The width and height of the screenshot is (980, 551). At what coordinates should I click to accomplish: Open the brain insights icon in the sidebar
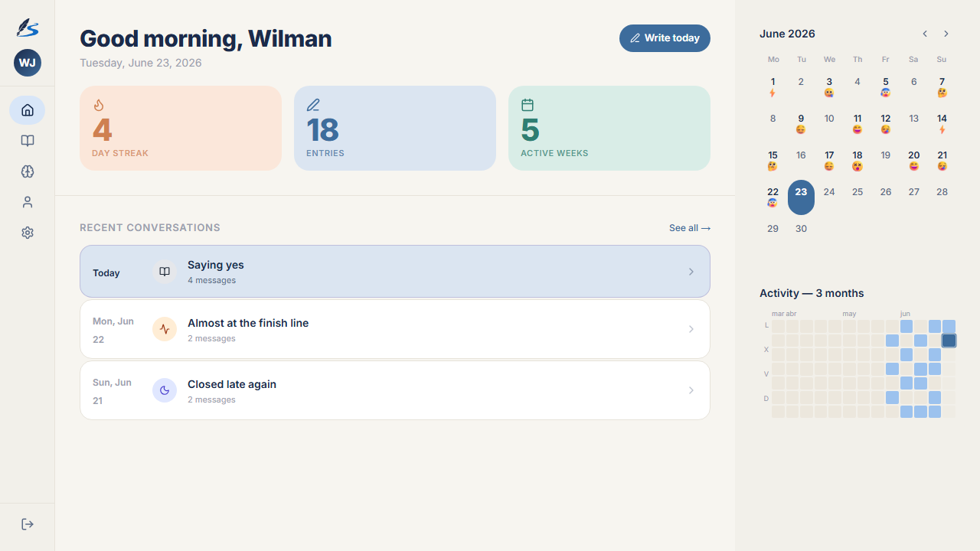28,171
